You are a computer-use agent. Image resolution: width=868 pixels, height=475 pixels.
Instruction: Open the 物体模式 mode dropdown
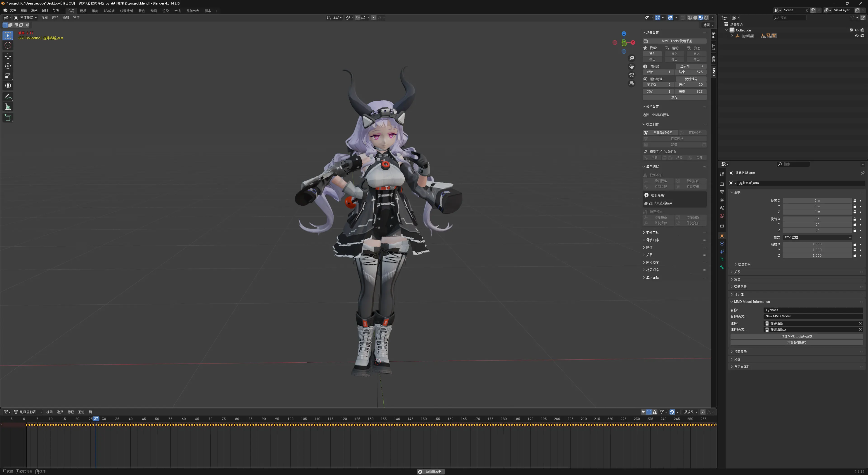26,18
